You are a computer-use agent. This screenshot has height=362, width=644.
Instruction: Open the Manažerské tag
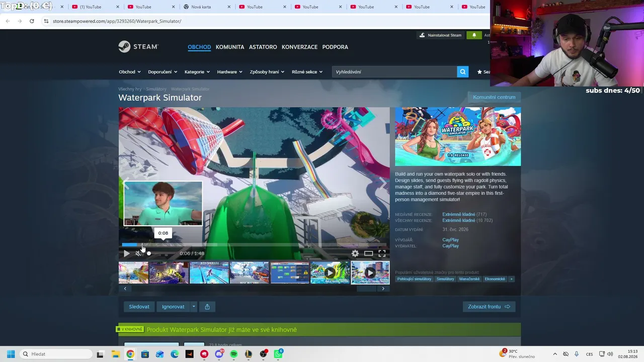click(x=469, y=279)
